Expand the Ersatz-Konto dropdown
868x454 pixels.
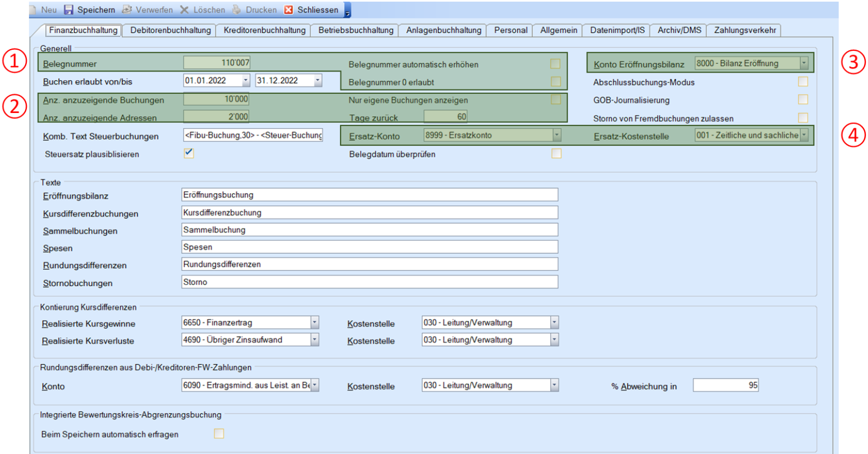tap(556, 135)
